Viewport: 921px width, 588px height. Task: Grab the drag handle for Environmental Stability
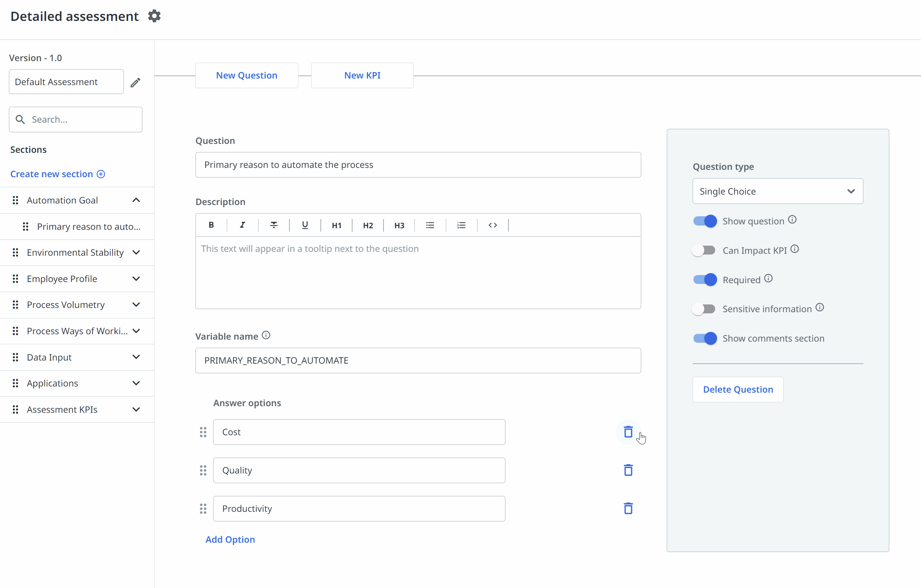click(15, 253)
